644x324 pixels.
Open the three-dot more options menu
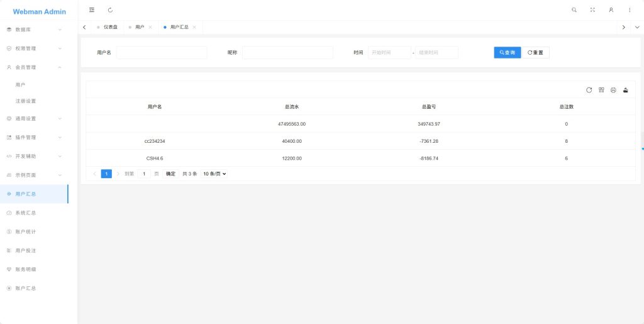pyautogui.click(x=630, y=10)
